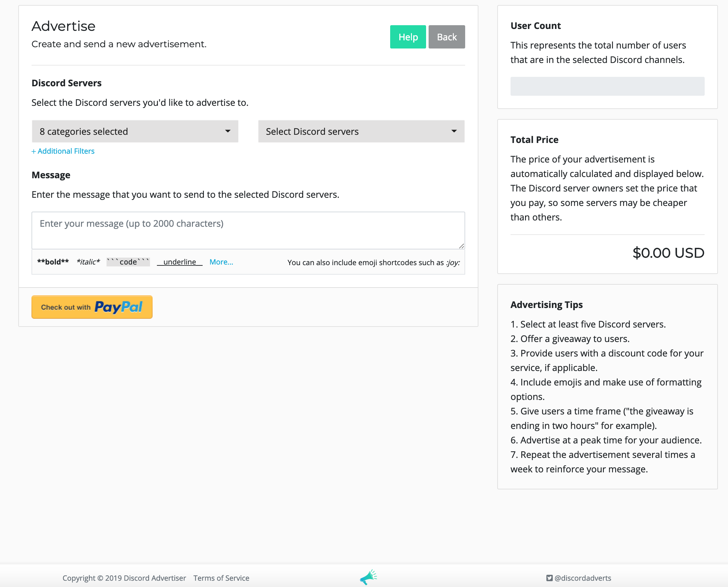Open the '8 categories selected' dropdown
Screen dimensions: 728x587
(135, 131)
